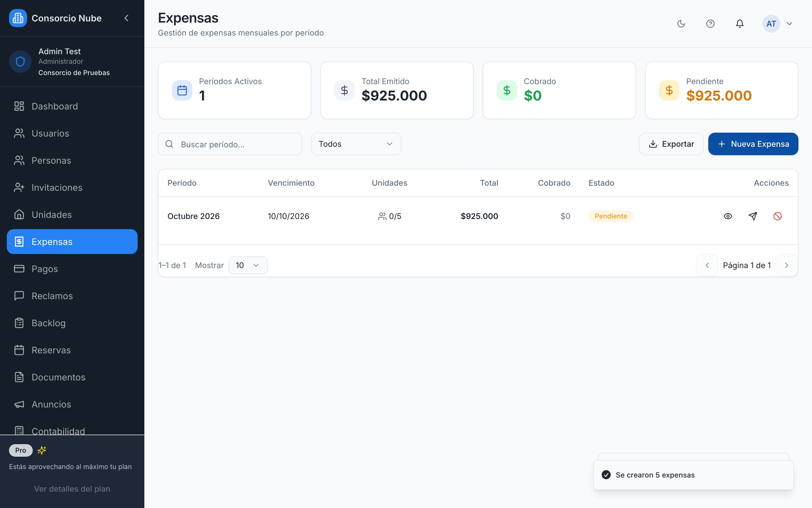Open Personas section
This screenshot has width=812, height=508.
[72, 161]
